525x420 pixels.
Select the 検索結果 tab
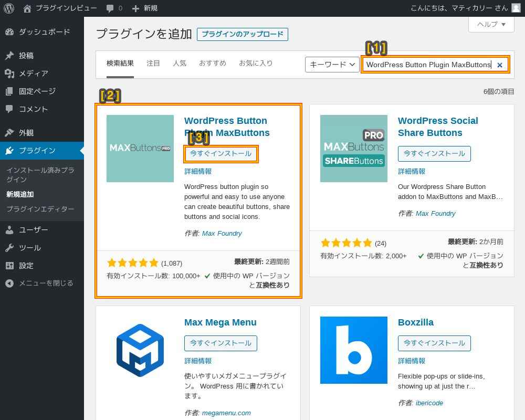(x=120, y=64)
